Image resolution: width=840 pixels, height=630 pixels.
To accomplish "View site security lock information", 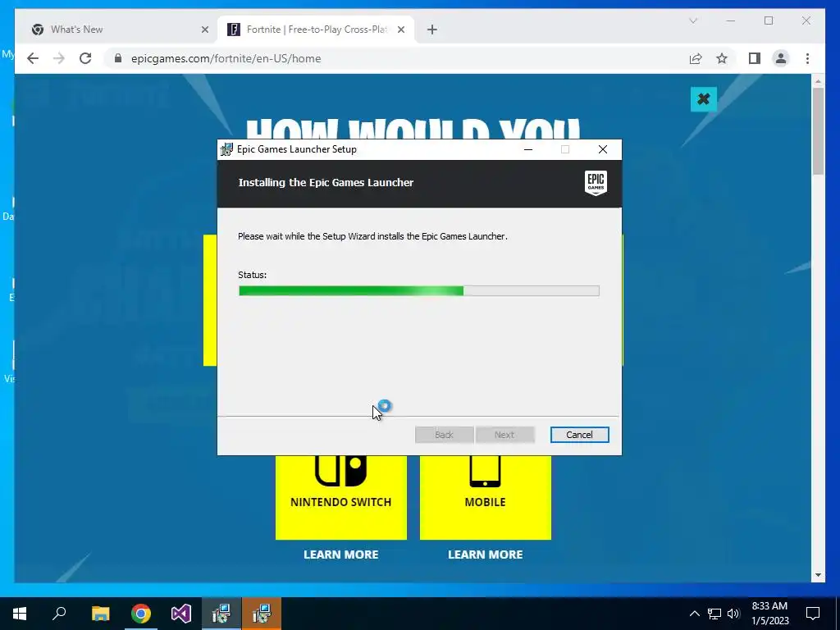I will click(x=118, y=58).
